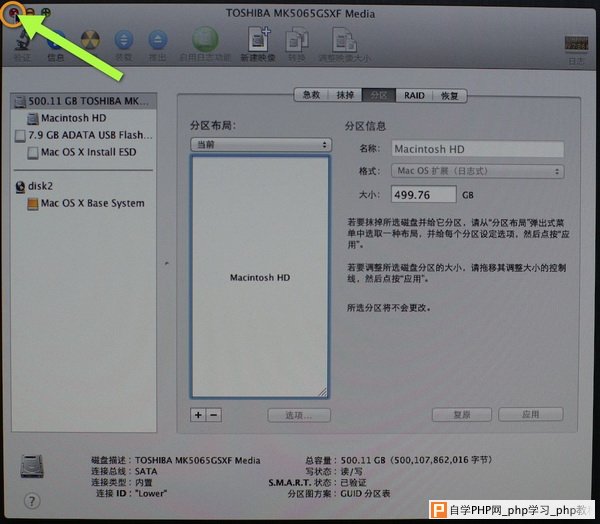Screen dimensions: 600x524
Task: Click the 所选分区将不会更改 message text
Action: point(389,308)
